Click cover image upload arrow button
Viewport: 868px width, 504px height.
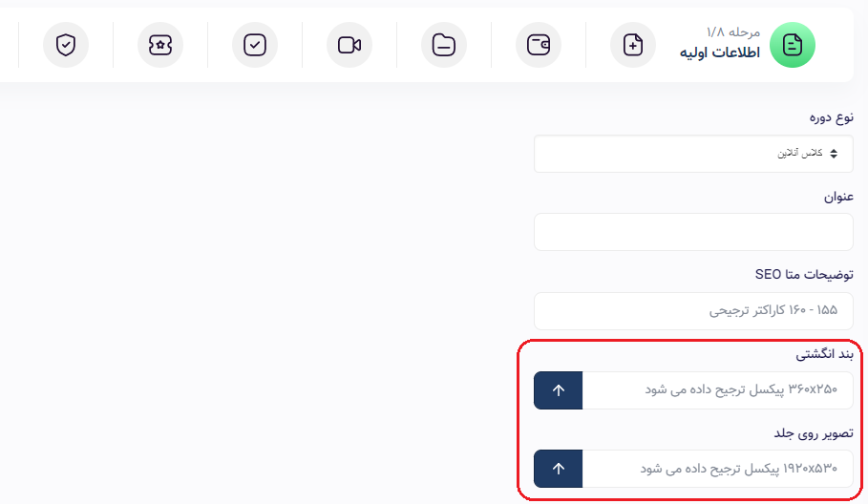pyautogui.click(x=558, y=469)
